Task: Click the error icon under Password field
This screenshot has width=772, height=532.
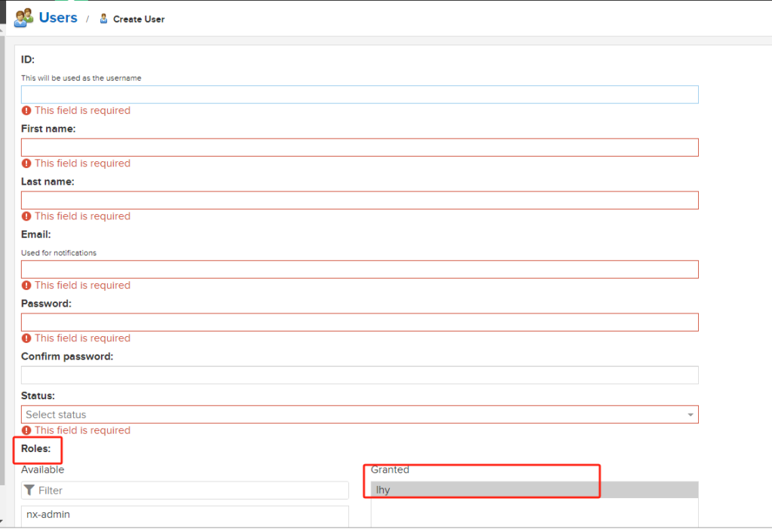Action: [26, 338]
